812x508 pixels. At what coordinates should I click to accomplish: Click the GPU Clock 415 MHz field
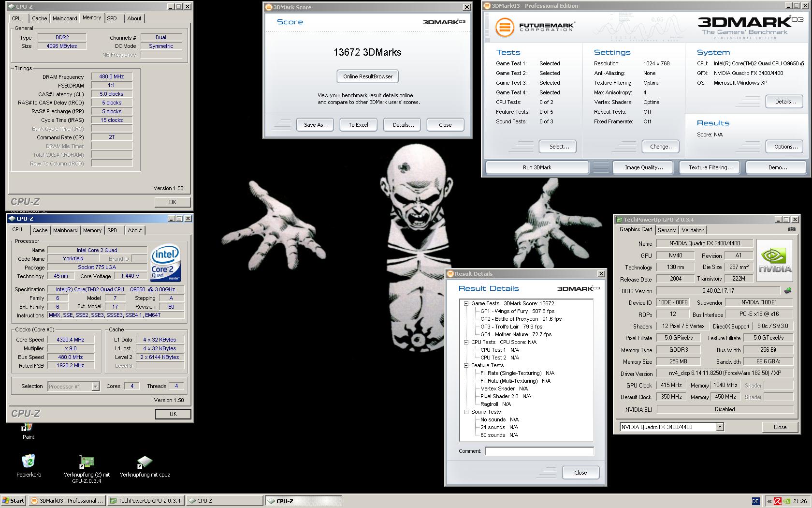click(671, 386)
